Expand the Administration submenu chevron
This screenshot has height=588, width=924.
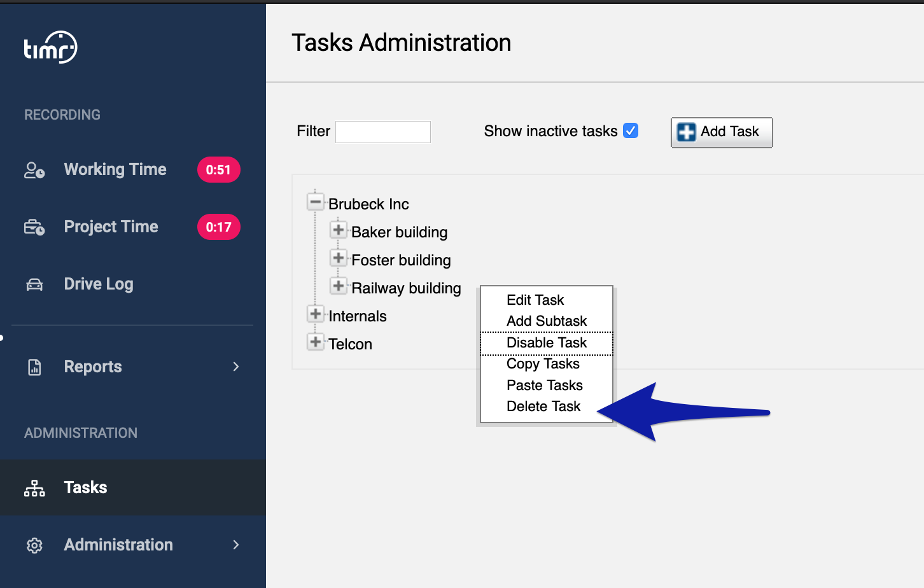click(236, 545)
